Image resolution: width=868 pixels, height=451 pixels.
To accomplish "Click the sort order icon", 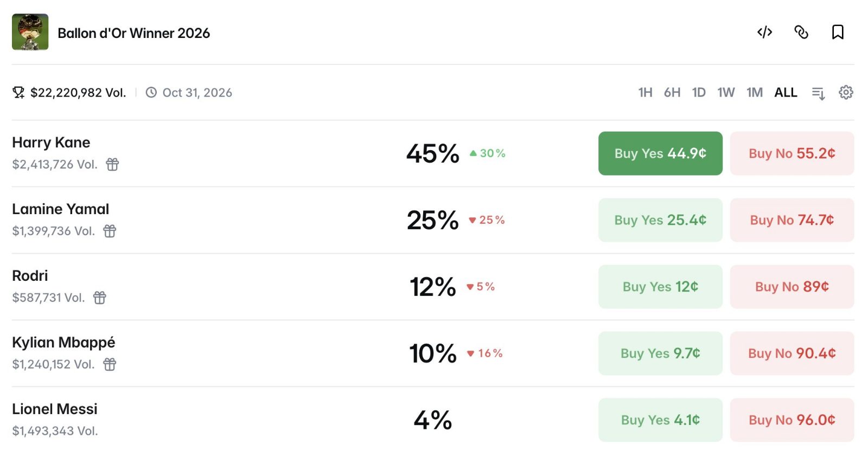I will (818, 93).
